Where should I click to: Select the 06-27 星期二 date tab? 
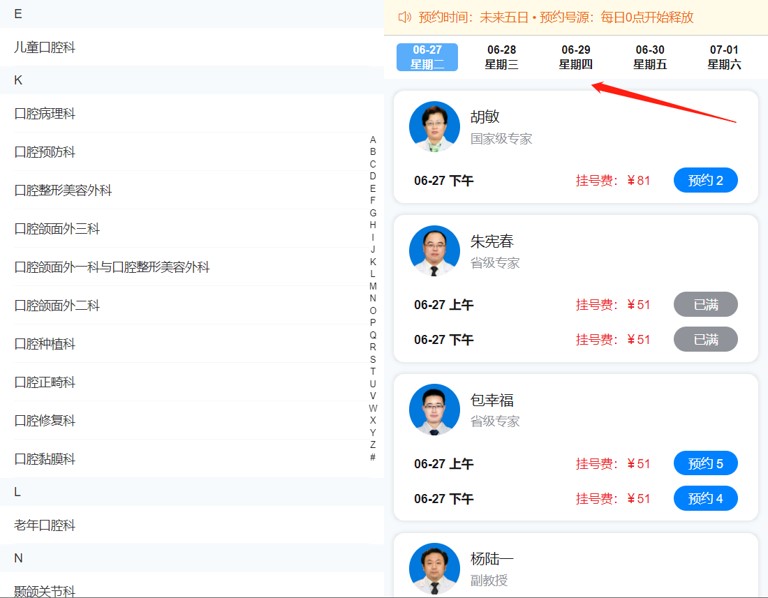tap(427, 57)
